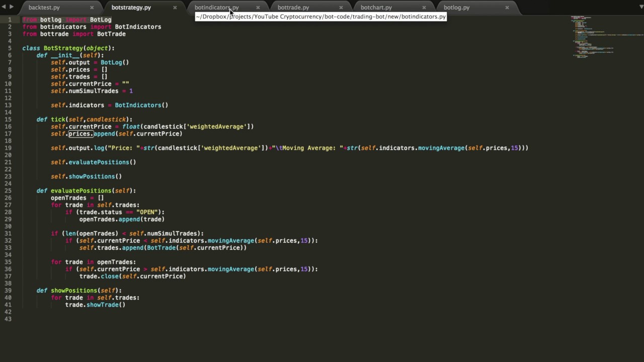This screenshot has height=362, width=644.
Task: Close the botlog.py tab
Action: [507, 8]
